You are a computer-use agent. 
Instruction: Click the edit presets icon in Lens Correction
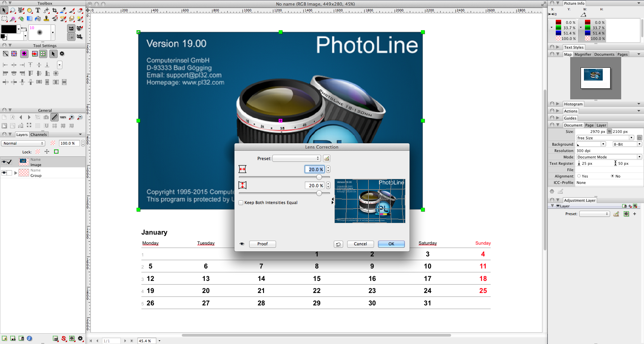click(327, 158)
